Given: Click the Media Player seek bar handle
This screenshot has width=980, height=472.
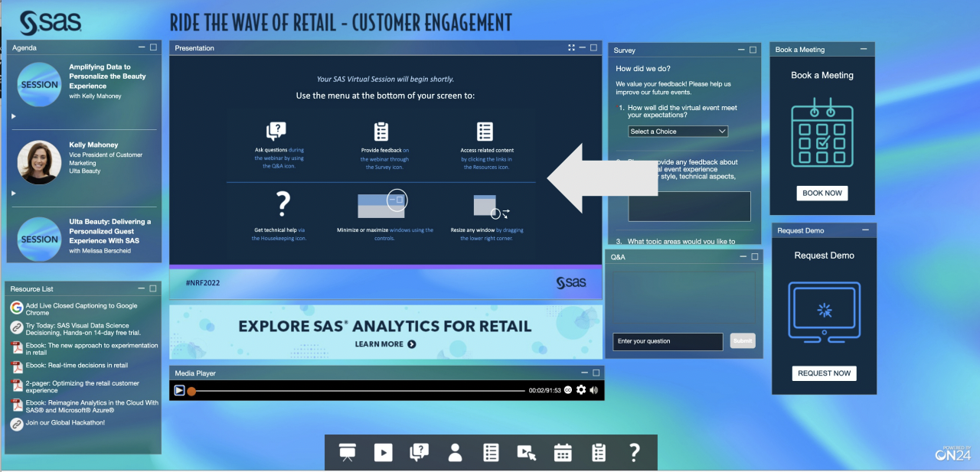Looking at the screenshot, I should pos(191,391).
